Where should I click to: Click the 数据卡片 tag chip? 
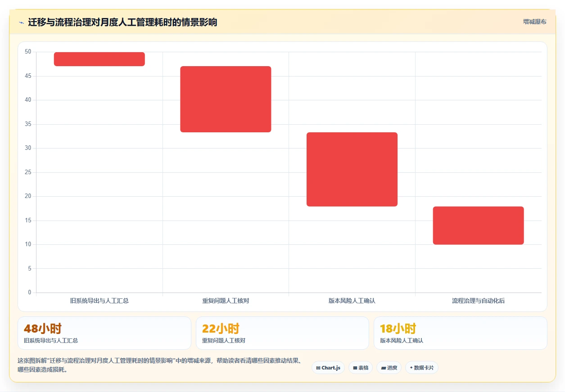tap(422, 368)
